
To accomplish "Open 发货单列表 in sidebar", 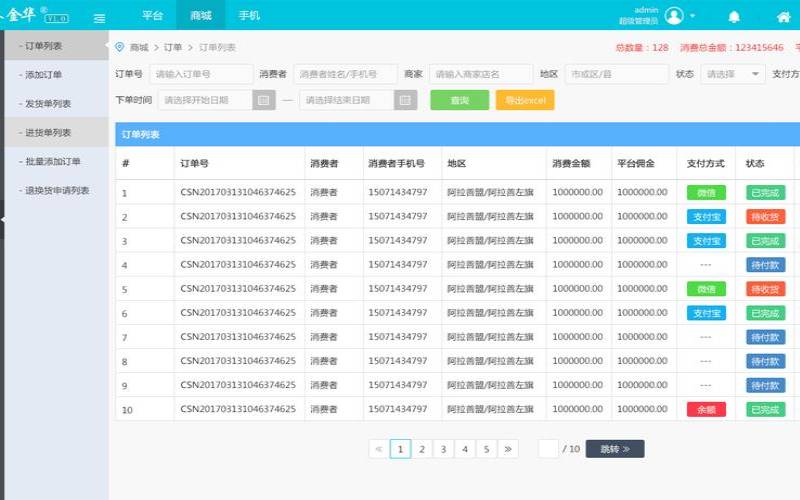I will [x=57, y=104].
